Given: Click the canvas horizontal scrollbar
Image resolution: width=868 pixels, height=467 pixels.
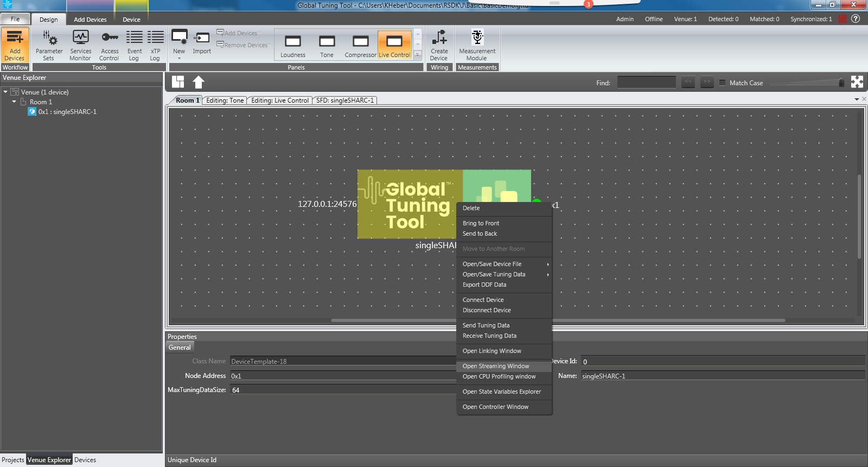Looking at the screenshot, I should click(558, 320).
